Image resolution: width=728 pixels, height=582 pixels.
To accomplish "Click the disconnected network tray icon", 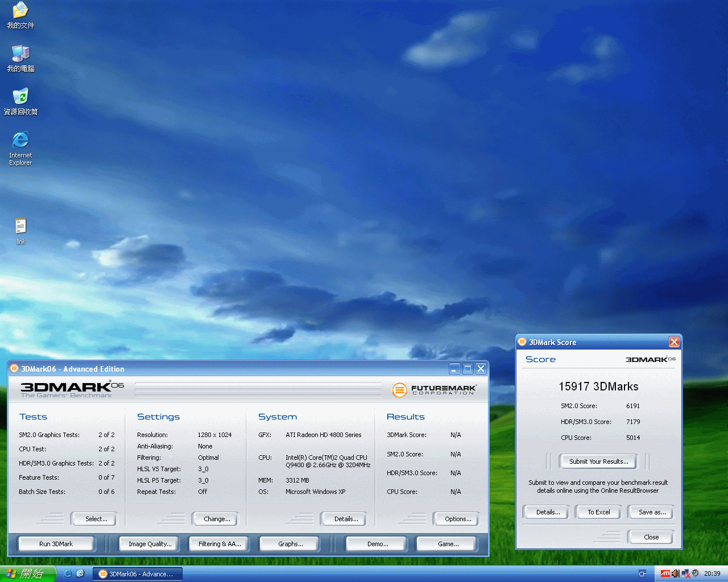I will [685, 573].
